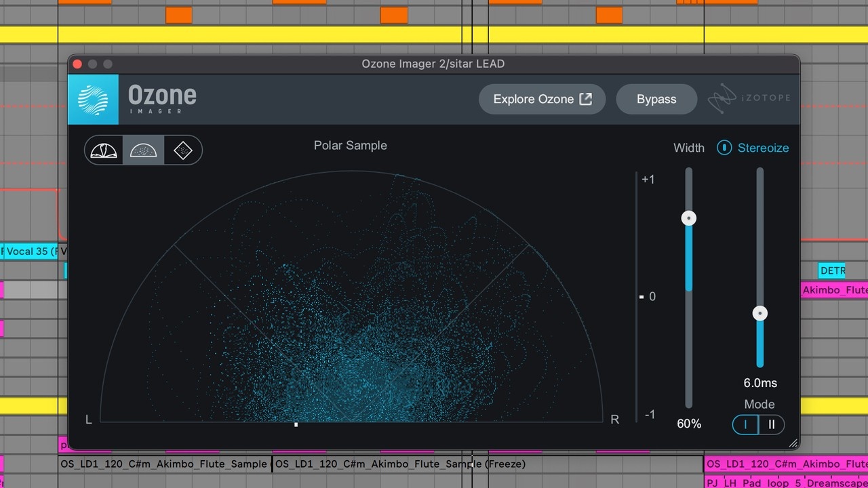Select the Akimbo_Flute (Freeze) clip in Ableton
868x488 pixels.
click(x=487, y=464)
